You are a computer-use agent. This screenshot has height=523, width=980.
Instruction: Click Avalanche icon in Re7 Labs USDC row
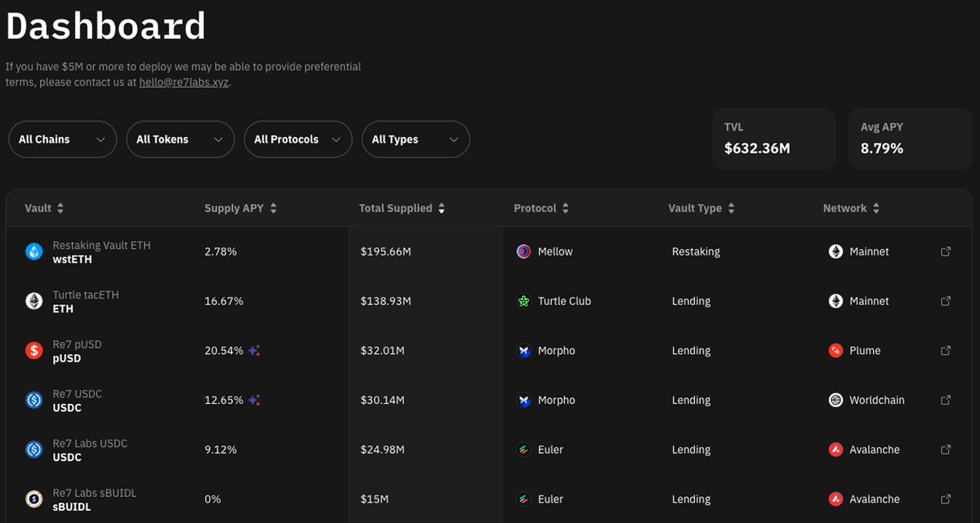[x=835, y=450]
